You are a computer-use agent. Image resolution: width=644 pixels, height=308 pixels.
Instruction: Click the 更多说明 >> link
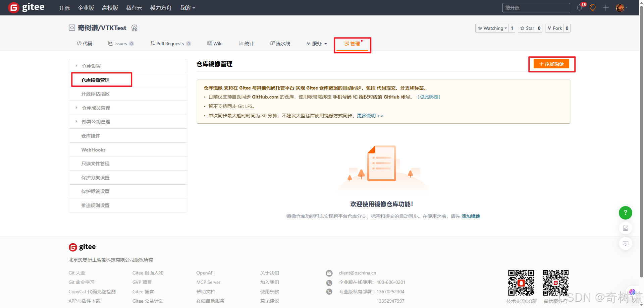[370, 116]
